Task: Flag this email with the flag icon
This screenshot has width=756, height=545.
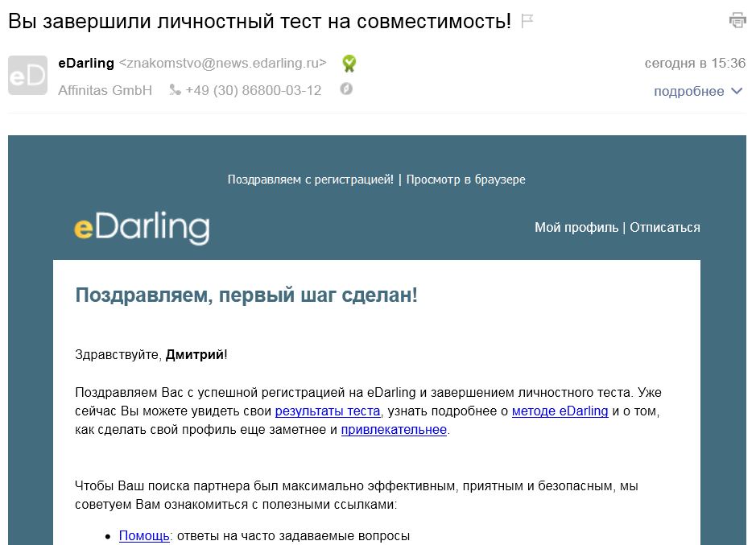Action: 527,21
